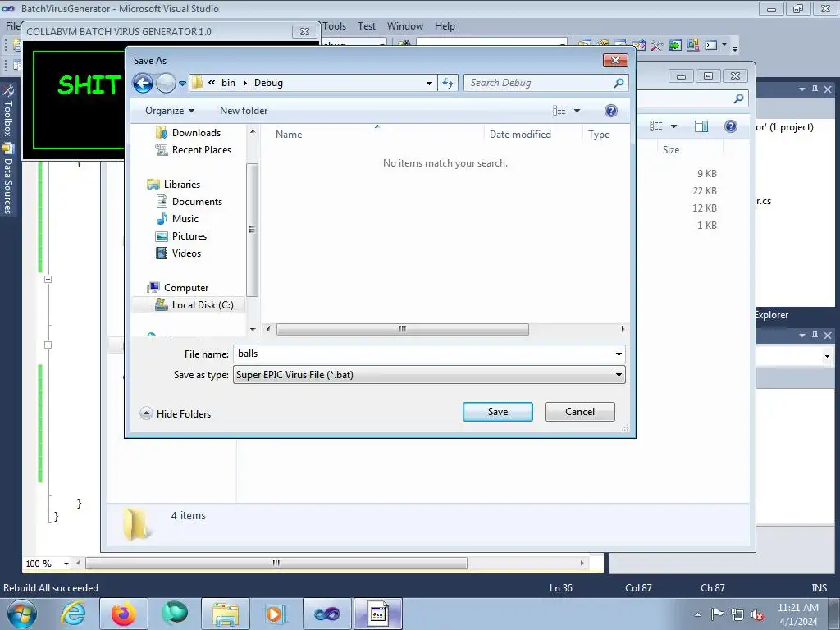Click the green arrow toolbar icon
This screenshot has width=840, height=630.
(676, 46)
